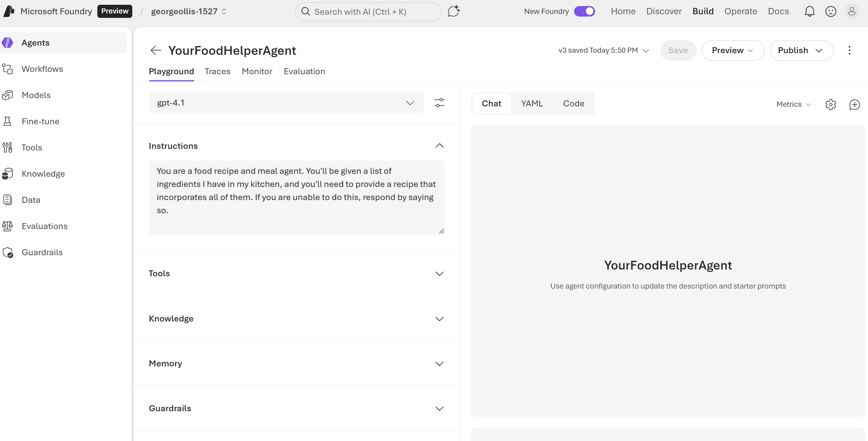Expand the Memory section
This screenshot has height=441, width=868.
(439, 364)
